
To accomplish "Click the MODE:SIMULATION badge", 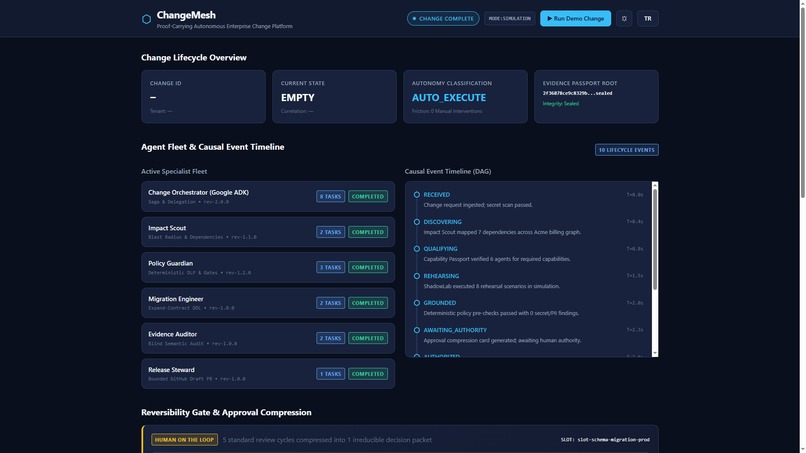I will click(509, 19).
